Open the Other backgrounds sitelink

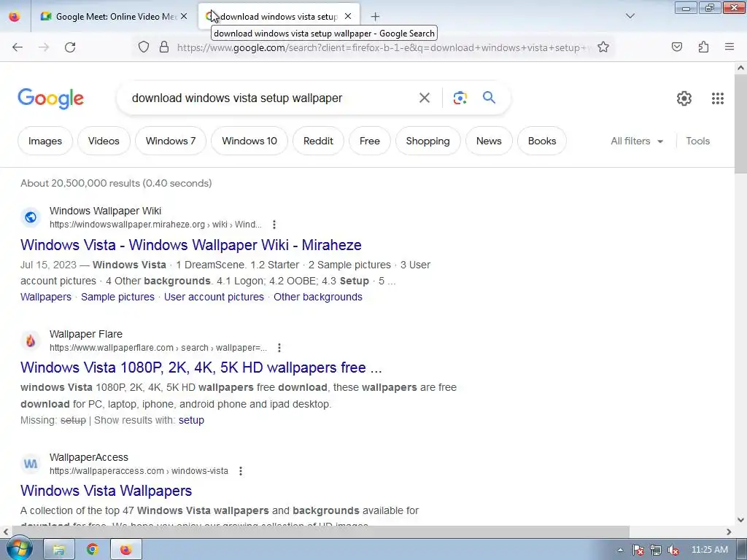pyautogui.click(x=318, y=297)
